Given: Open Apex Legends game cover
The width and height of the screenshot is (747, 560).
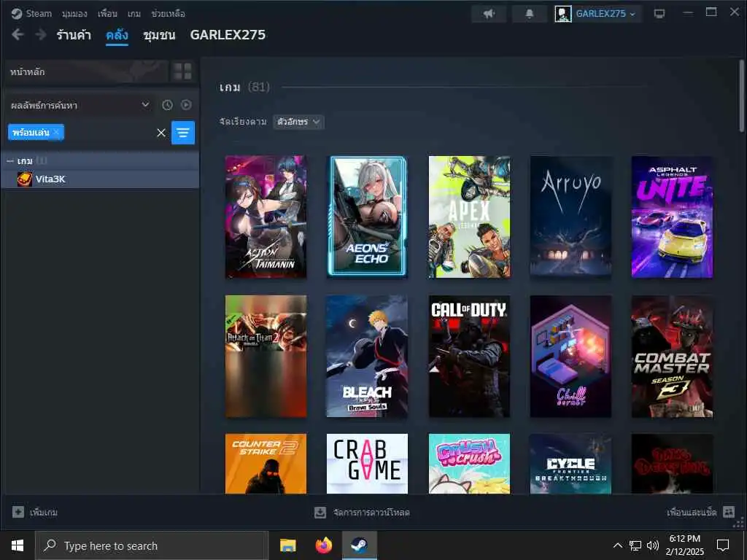Looking at the screenshot, I should (x=469, y=217).
